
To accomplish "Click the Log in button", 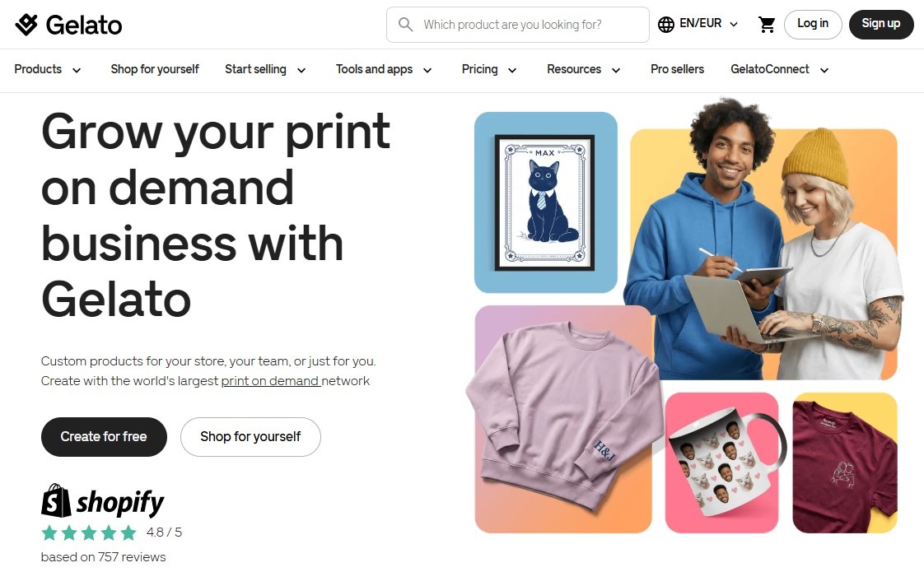I will click(813, 24).
